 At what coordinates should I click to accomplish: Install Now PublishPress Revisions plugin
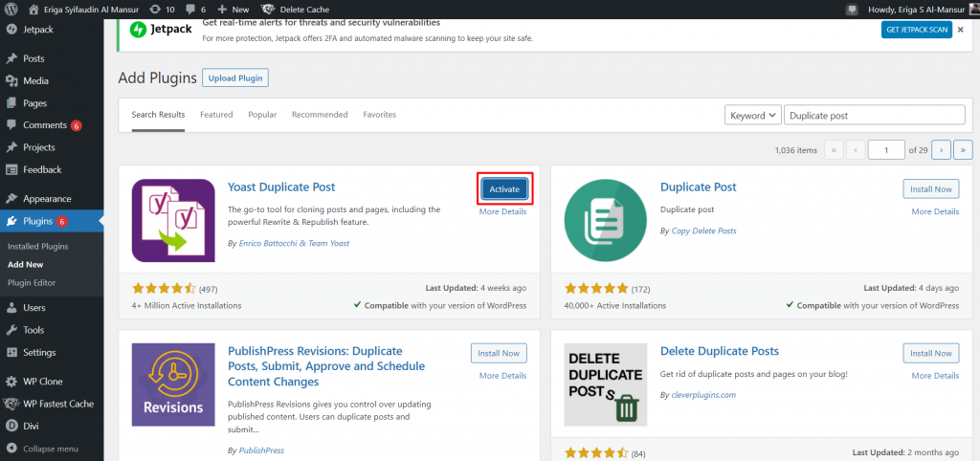point(499,353)
